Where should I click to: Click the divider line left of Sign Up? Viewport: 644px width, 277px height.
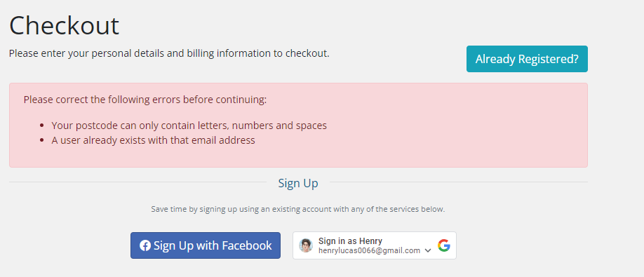(137, 182)
